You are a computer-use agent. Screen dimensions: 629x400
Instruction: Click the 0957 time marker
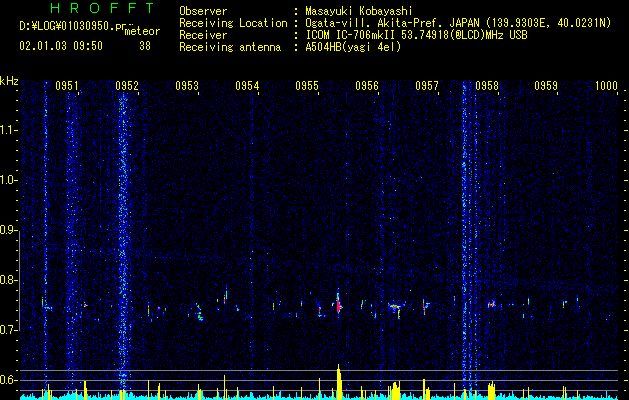tap(427, 86)
